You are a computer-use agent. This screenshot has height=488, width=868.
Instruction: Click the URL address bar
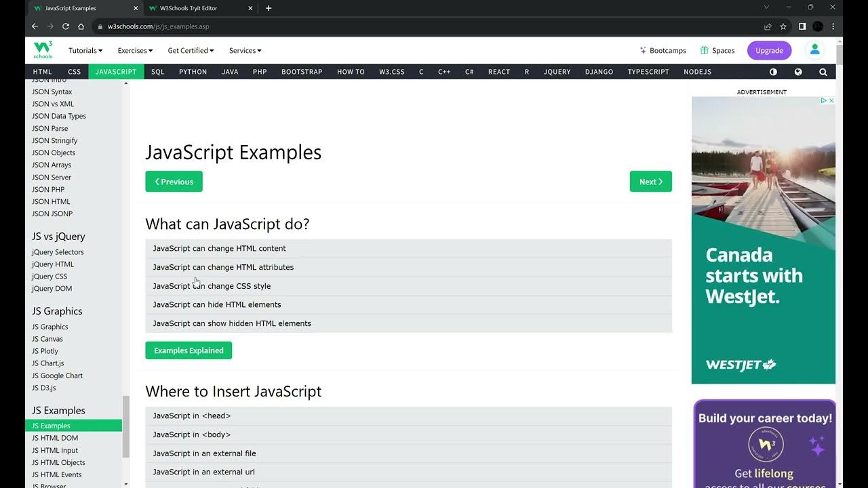(407, 26)
